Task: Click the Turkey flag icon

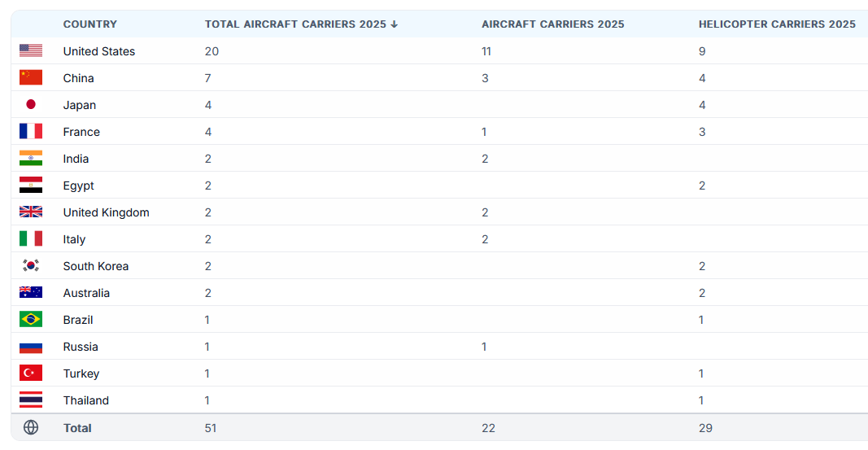Action: pos(31,374)
